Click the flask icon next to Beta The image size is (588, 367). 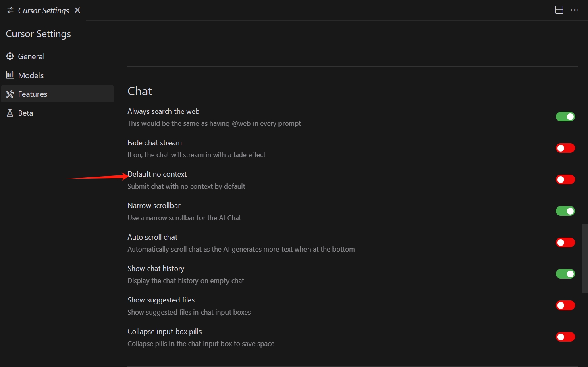[x=10, y=113]
